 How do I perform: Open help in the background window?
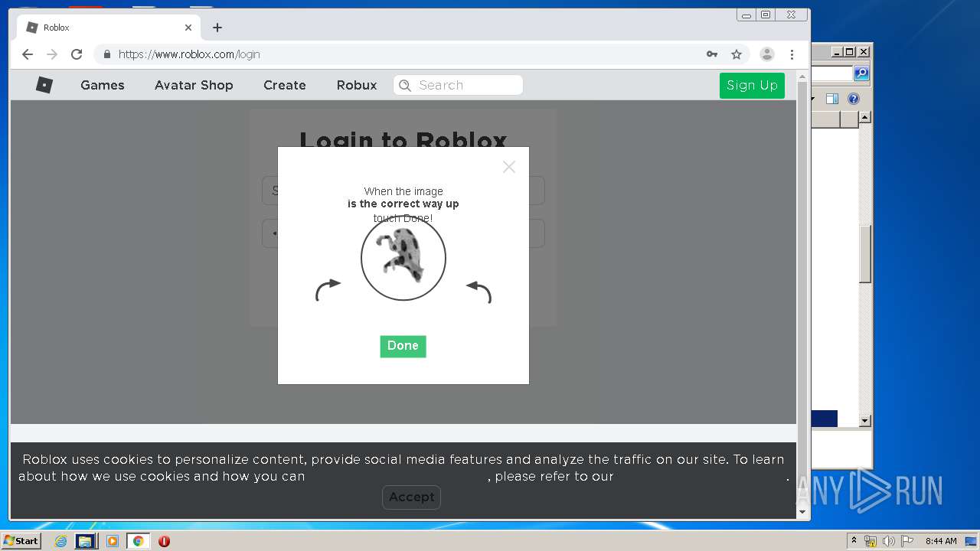[854, 99]
